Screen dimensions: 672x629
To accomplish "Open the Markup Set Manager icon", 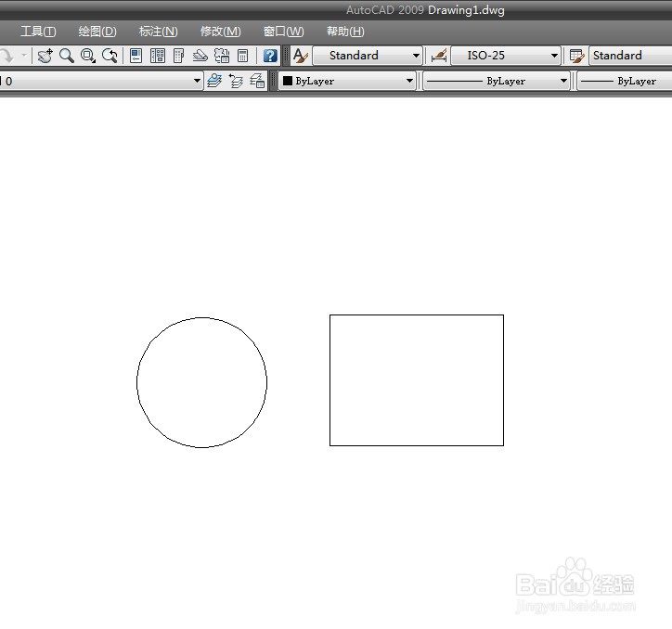I will [222, 56].
